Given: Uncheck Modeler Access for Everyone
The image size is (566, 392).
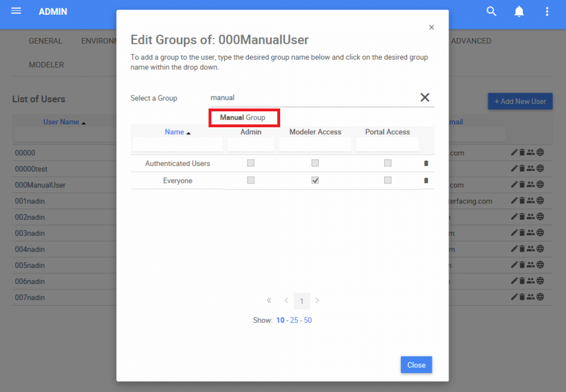Looking at the screenshot, I should pyautogui.click(x=315, y=180).
